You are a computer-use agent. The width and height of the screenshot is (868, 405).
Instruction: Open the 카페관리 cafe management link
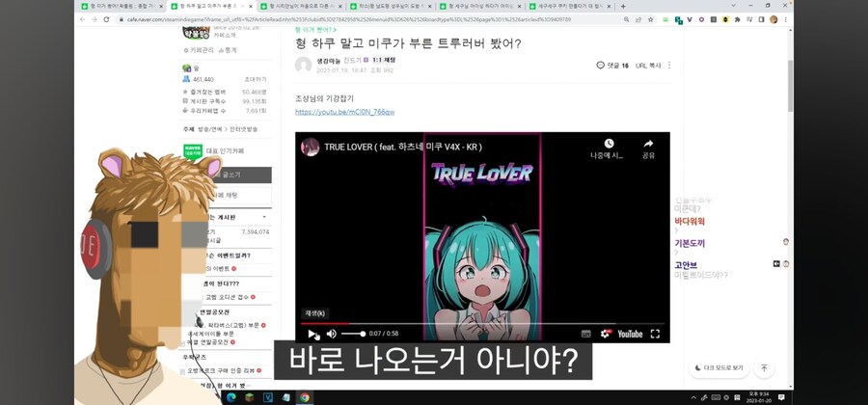(x=199, y=50)
